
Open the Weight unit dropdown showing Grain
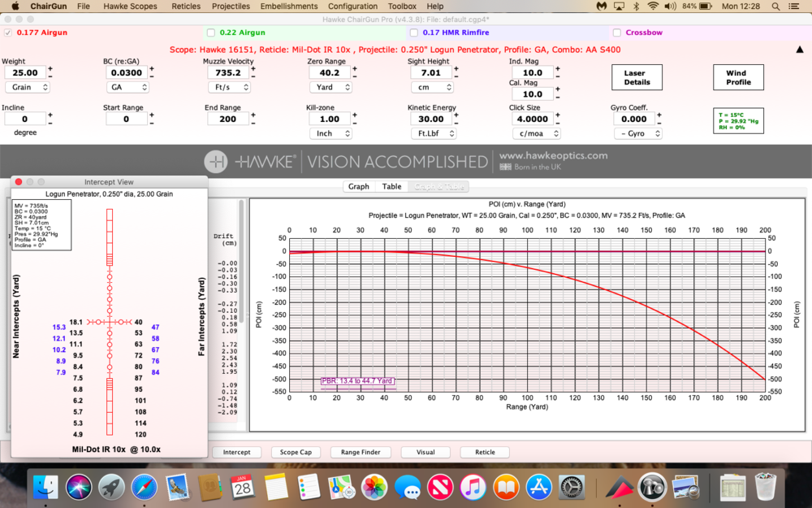(x=28, y=87)
